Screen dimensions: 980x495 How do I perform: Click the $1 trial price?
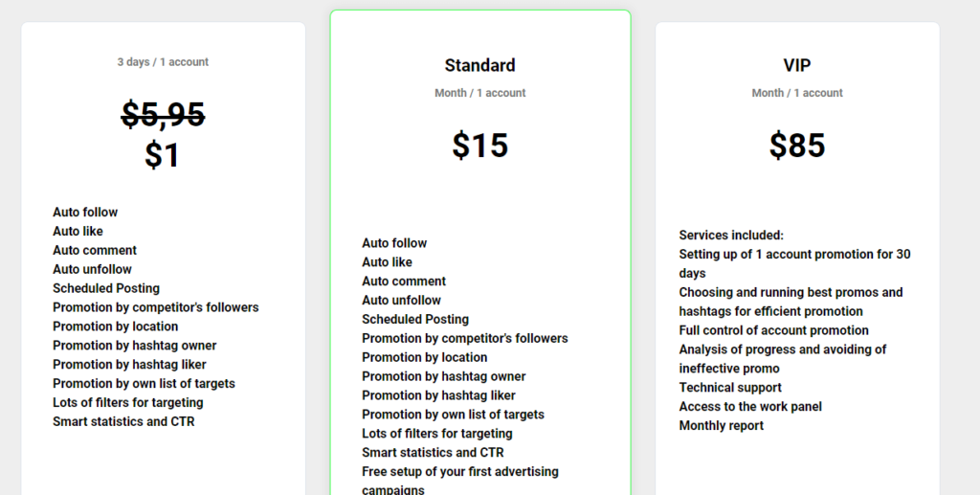click(163, 154)
